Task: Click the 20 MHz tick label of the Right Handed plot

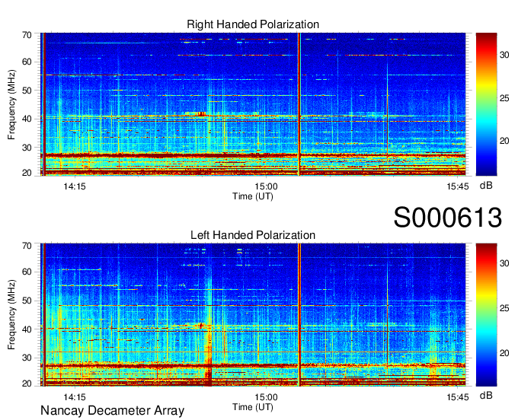Action: pos(27,173)
